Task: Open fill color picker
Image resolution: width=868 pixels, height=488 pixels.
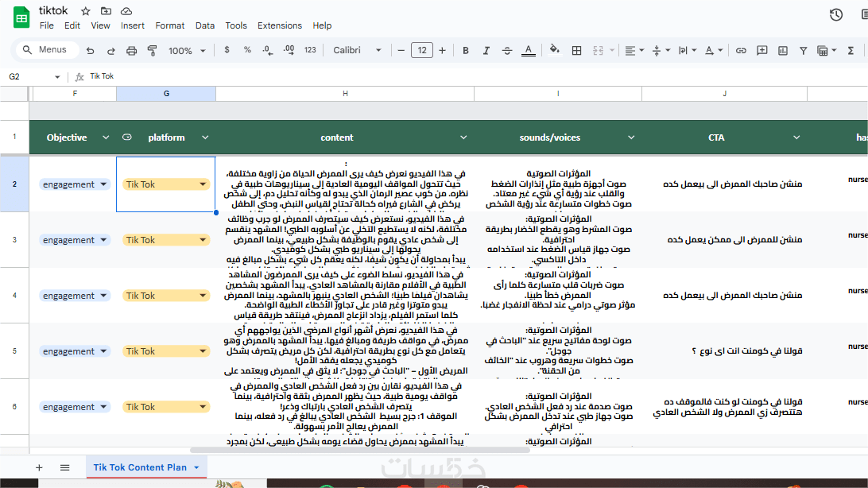Action: click(554, 50)
